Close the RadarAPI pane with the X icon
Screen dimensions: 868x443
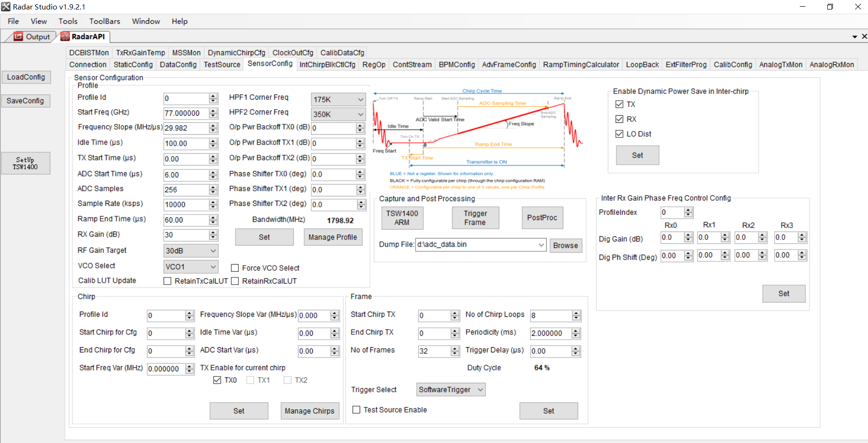(x=863, y=36)
